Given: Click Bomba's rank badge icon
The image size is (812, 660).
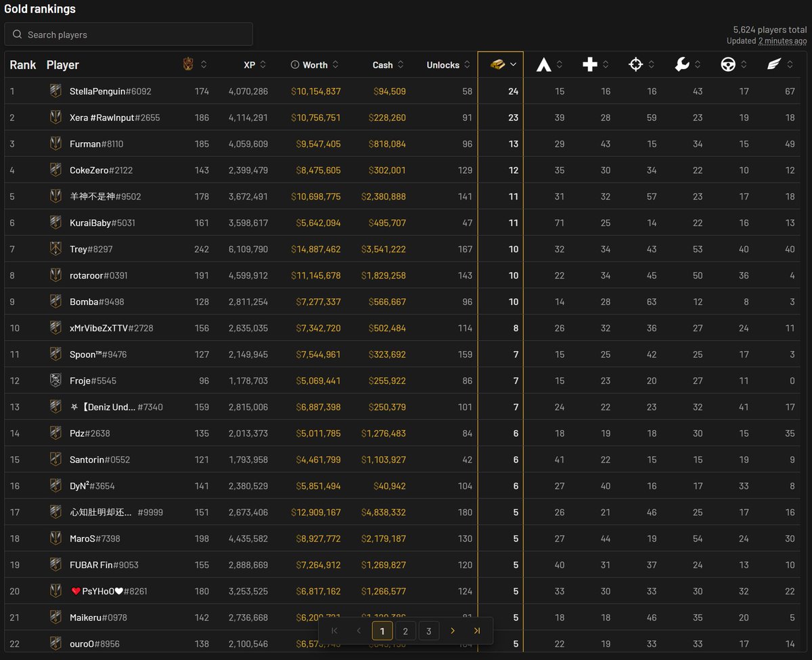Looking at the screenshot, I should point(55,302).
